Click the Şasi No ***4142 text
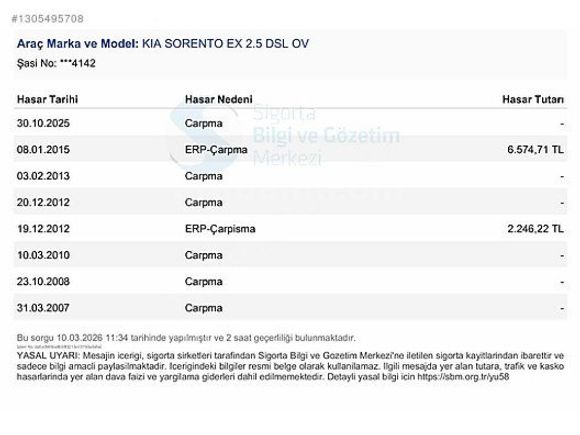This screenshot has height=435, width=580. [56, 63]
